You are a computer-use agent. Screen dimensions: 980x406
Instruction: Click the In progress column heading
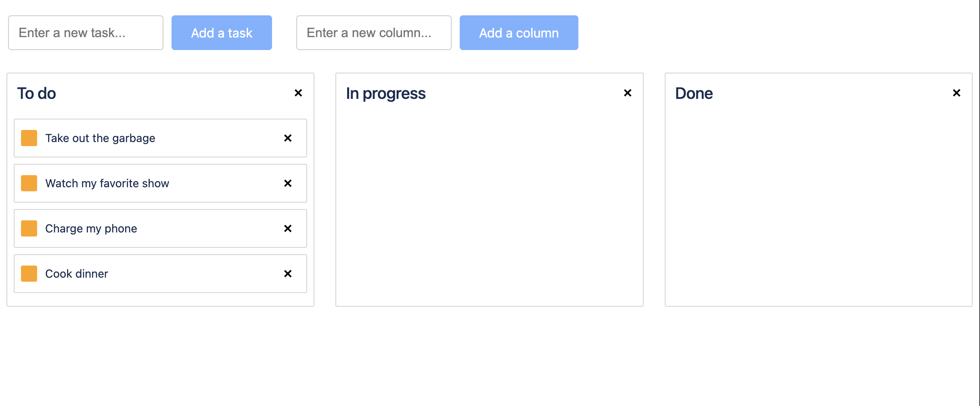pyautogui.click(x=385, y=94)
